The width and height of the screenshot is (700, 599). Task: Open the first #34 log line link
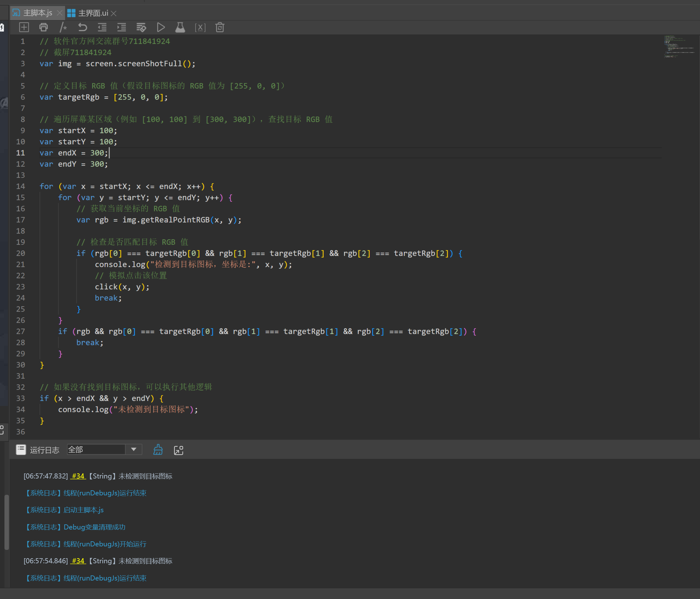click(x=78, y=476)
